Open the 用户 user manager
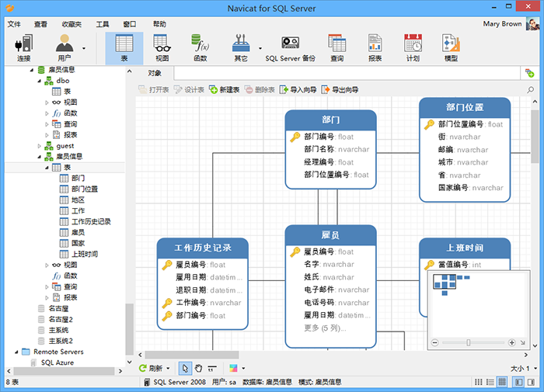Viewport: 544px width, 392px height. [65, 48]
